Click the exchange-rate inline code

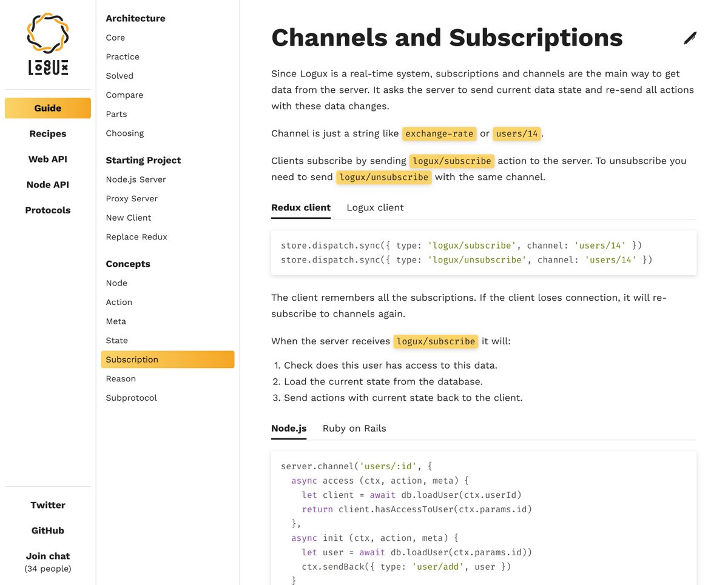(x=439, y=133)
